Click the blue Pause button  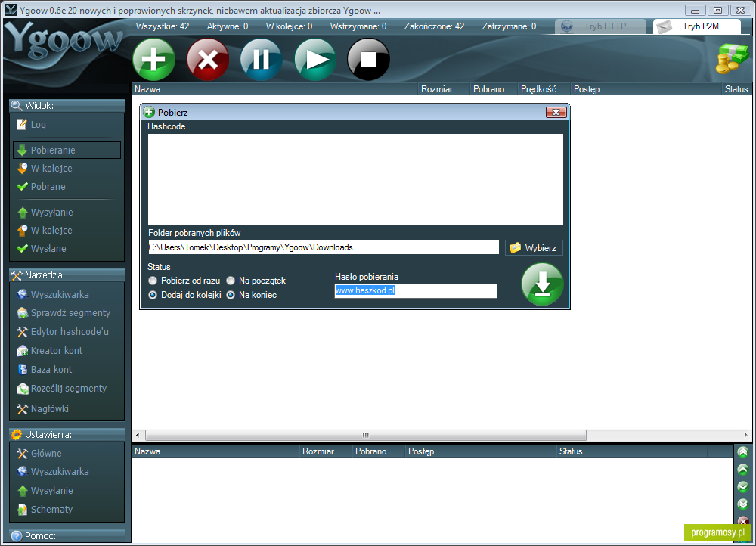pyautogui.click(x=261, y=59)
